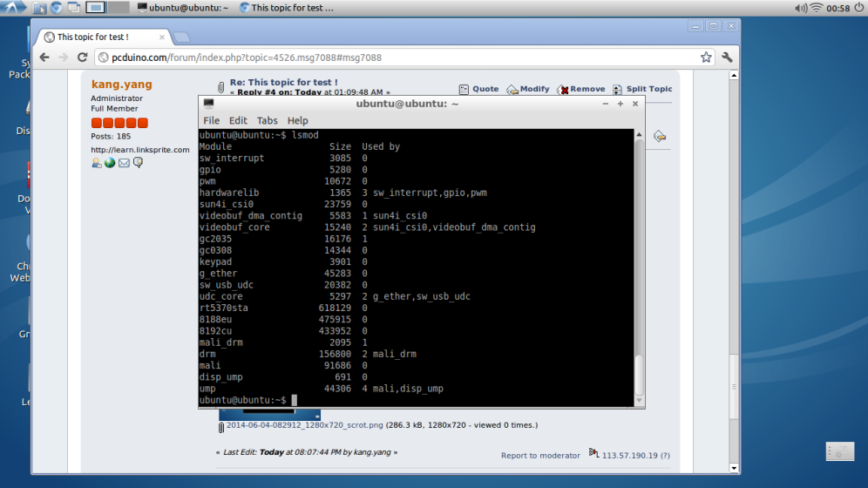This screenshot has width=868, height=488.
Task: Click the terminal scrollbar up arrow
Action: [639, 134]
